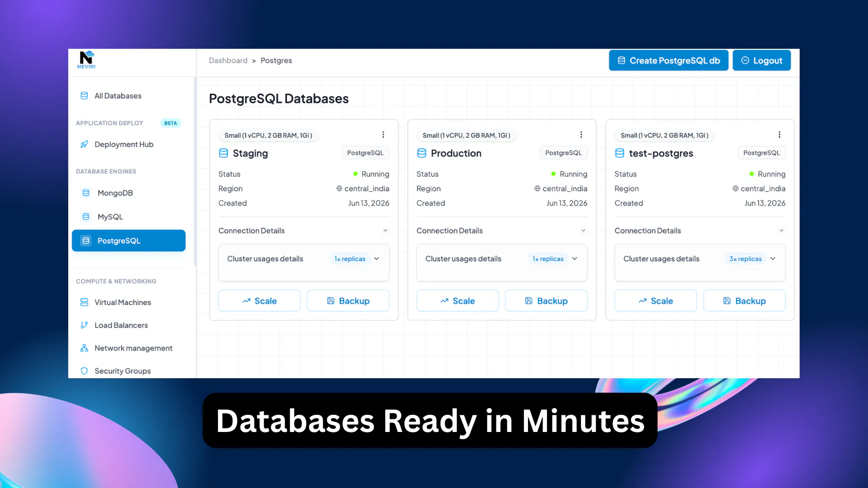Click the 3x replicas badge on test-postgres
The image size is (868, 488).
[x=745, y=259]
